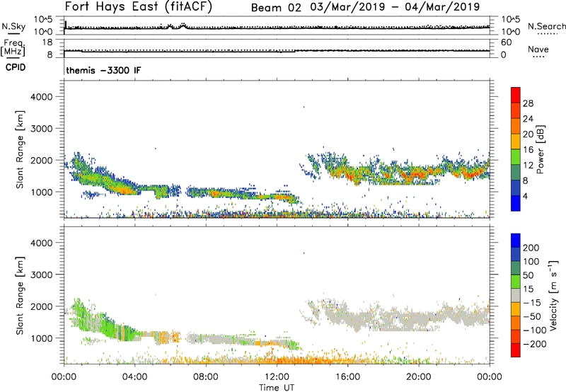Click the 'N.Sky' axis label

13,26
